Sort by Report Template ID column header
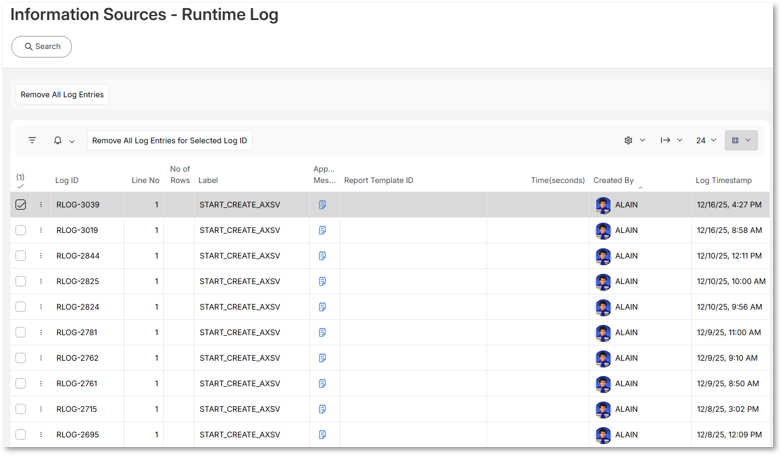The image size is (782, 456). point(379,180)
